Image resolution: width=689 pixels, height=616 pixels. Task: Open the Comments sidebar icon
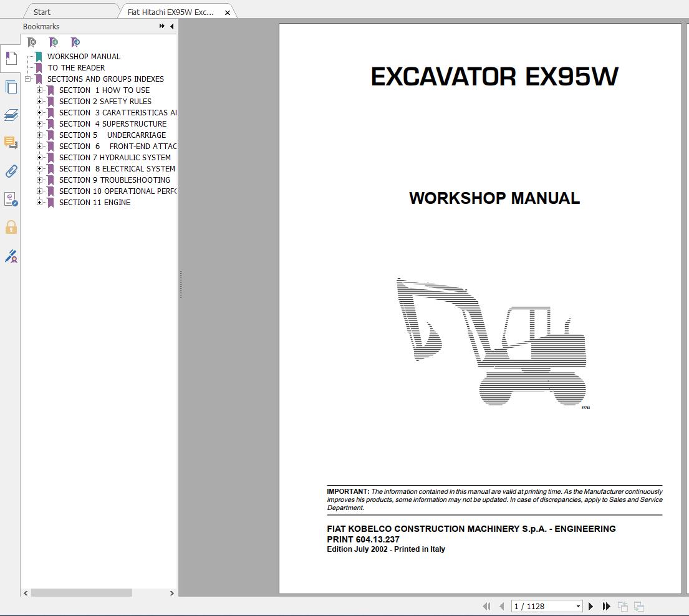pos(11,143)
